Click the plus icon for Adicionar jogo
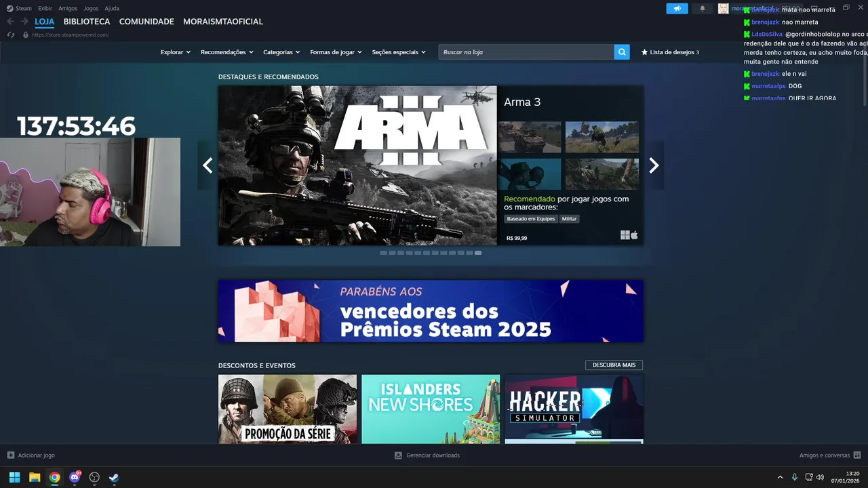The height and width of the screenshot is (488, 868). click(x=10, y=455)
